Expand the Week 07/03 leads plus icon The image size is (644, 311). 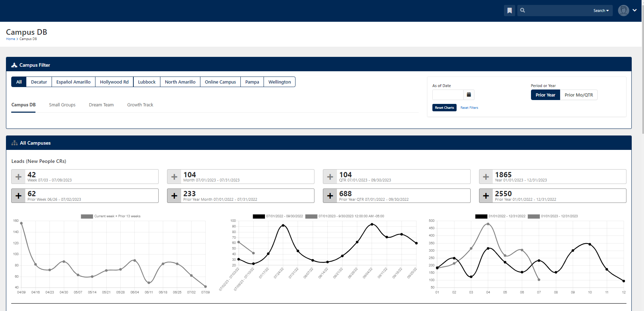tap(19, 177)
